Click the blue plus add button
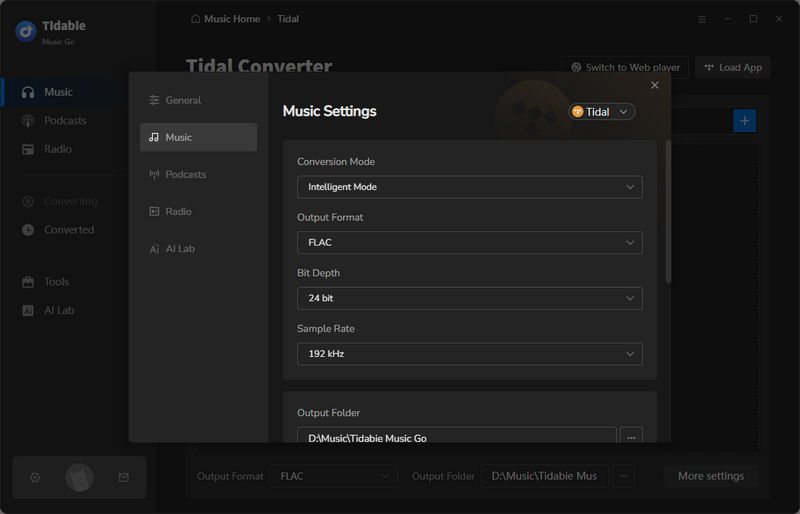 point(744,121)
